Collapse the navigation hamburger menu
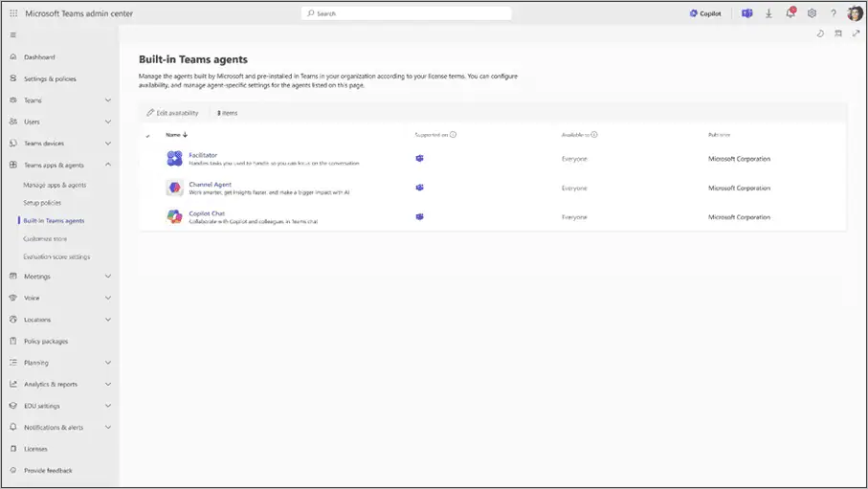The width and height of the screenshot is (868, 489). point(13,34)
